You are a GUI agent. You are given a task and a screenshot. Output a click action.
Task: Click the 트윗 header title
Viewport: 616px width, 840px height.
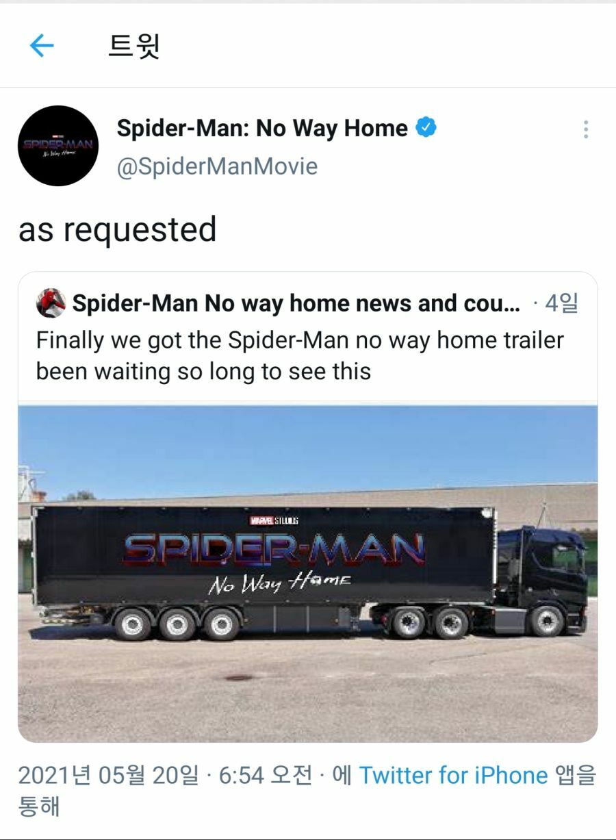coord(135,46)
